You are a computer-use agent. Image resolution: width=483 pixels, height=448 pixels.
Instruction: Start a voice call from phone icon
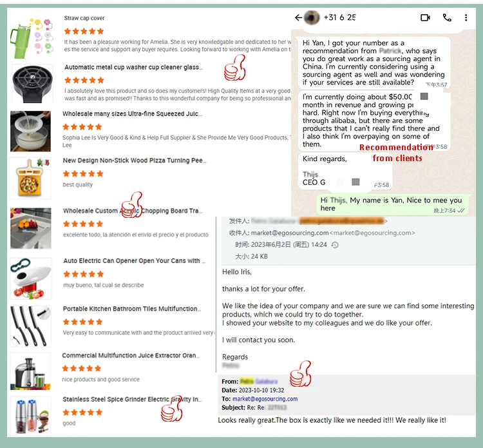tap(447, 17)
